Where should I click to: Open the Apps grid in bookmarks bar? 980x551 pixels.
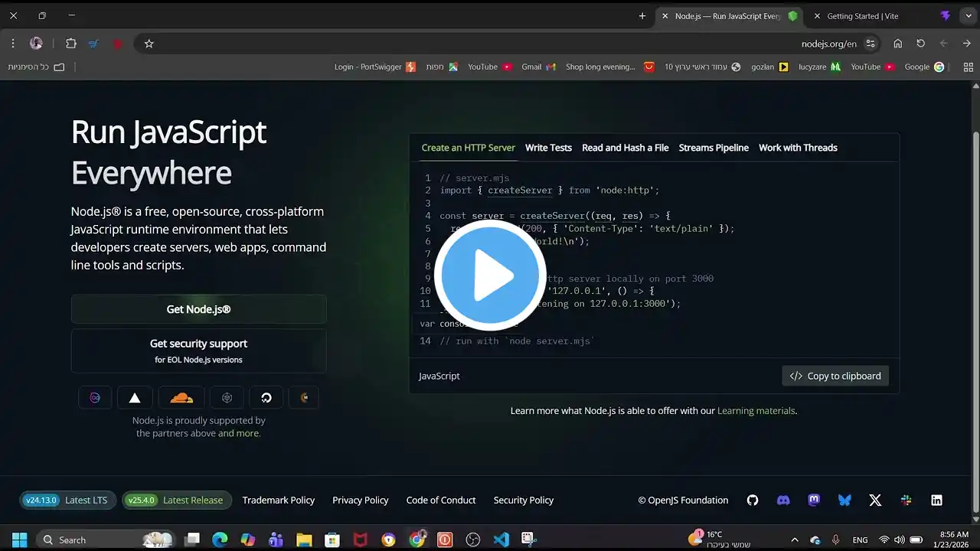(x=969, y=67)
